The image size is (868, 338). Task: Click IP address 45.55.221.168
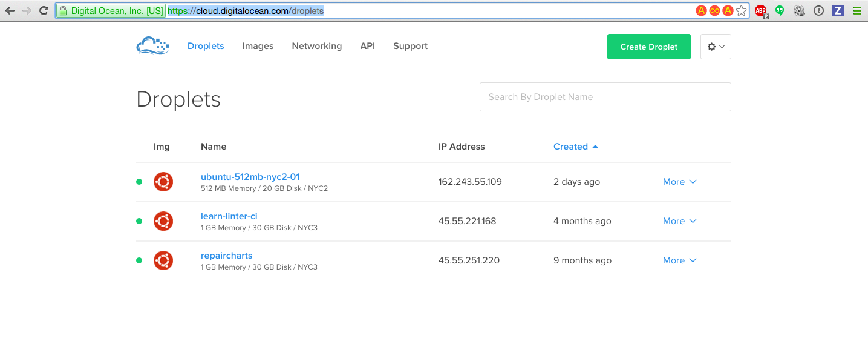(468, 221)
